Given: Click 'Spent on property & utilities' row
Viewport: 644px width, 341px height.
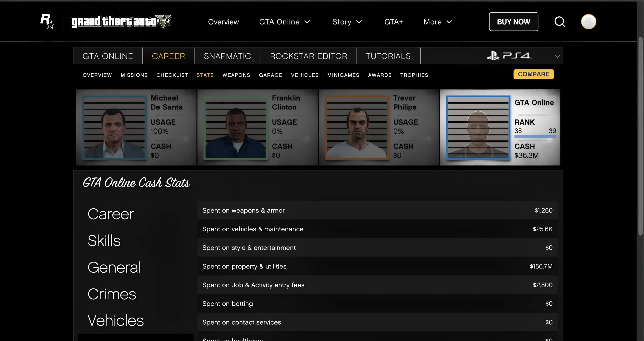Looking at the screenshot, I should click(378, 266).
